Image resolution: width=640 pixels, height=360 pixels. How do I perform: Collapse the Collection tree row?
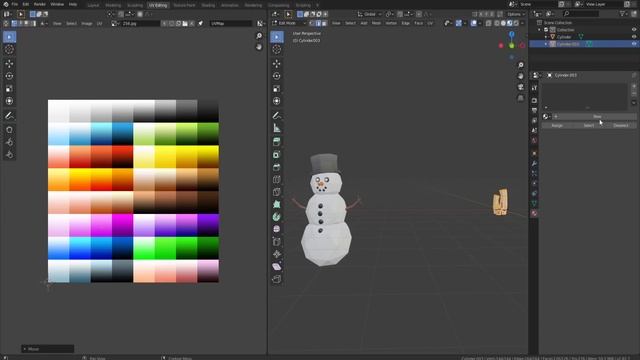[x=540, y=30]
